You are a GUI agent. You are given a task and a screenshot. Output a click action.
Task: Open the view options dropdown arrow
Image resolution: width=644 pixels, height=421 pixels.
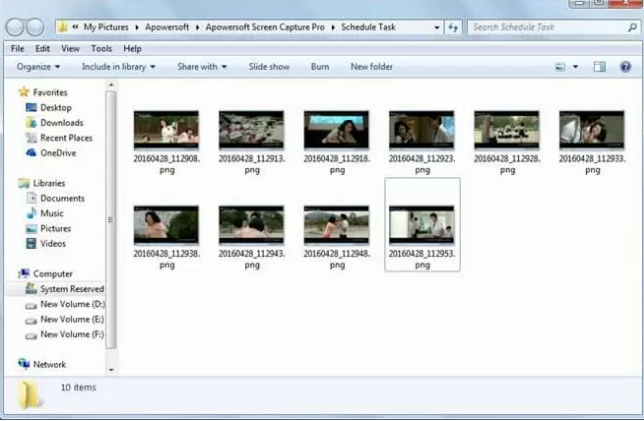pyautogui.click(x=575, y=67)
